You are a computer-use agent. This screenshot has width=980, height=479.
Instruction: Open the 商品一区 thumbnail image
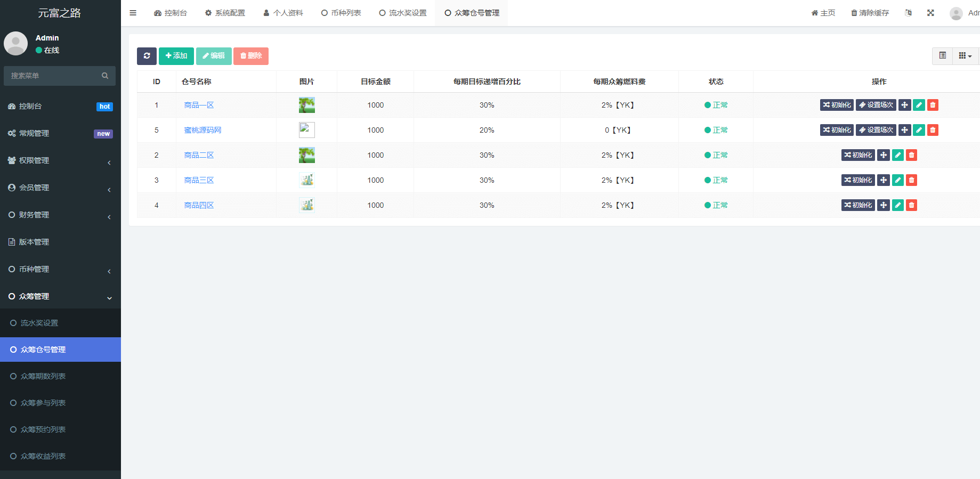pos(307,105)
